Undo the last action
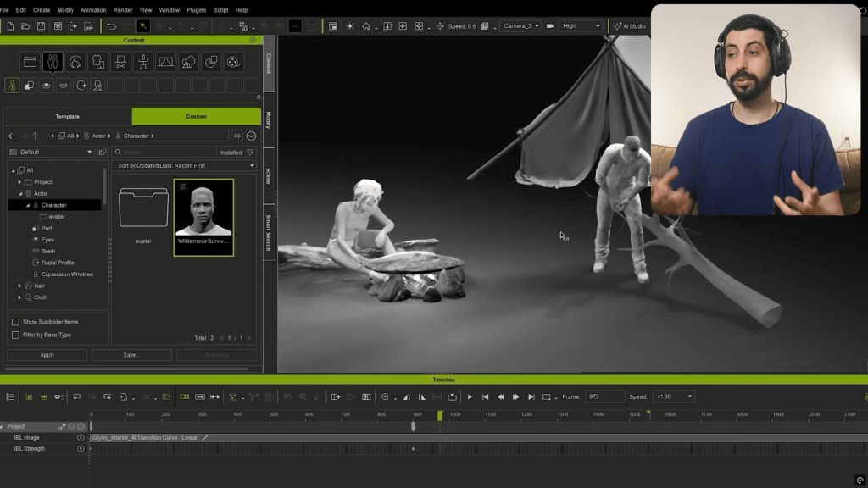 [x=111, y=26]
